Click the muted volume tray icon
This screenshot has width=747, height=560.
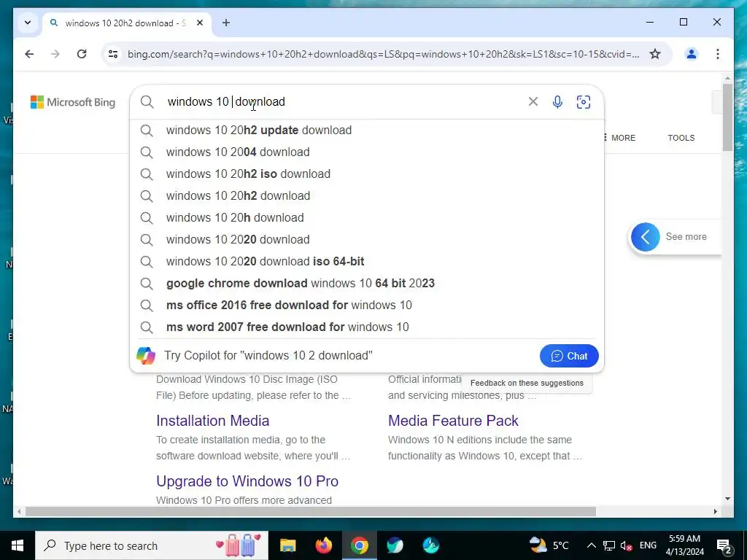(x=626, y=545)
